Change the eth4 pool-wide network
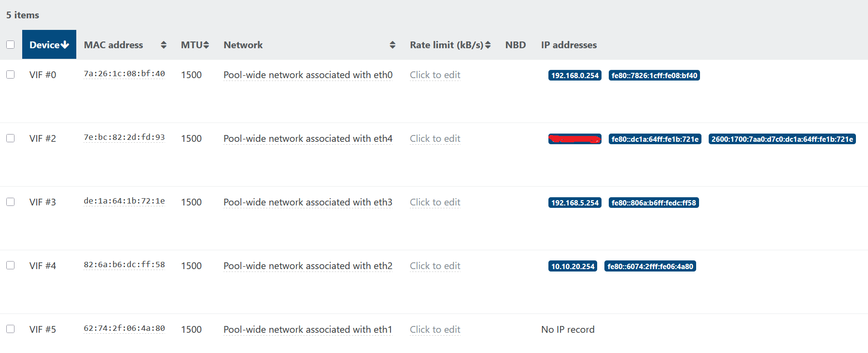The width and height of the screenshot is (868, 353). coord(308,138)
